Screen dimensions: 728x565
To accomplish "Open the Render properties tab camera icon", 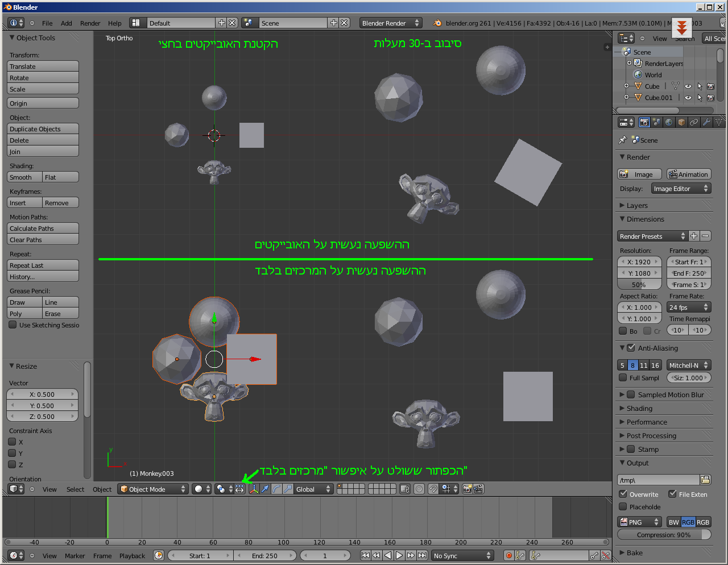I will pos(644,122).
